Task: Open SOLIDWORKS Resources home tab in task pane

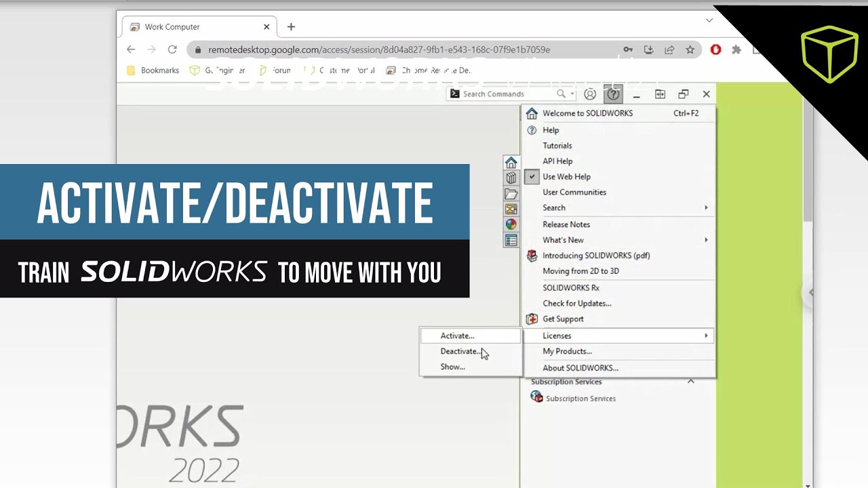Action: pyautogui.click(x=511, y=163)
